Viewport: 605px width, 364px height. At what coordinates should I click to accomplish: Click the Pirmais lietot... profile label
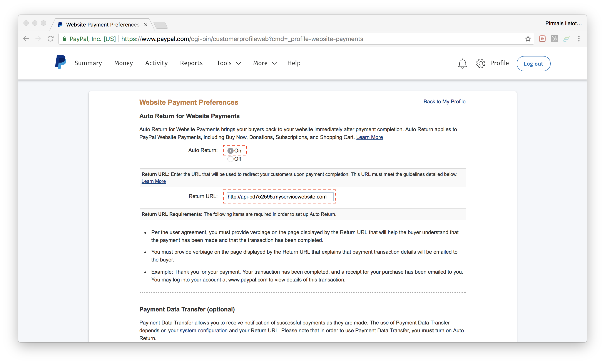click(x=563, y=23)
